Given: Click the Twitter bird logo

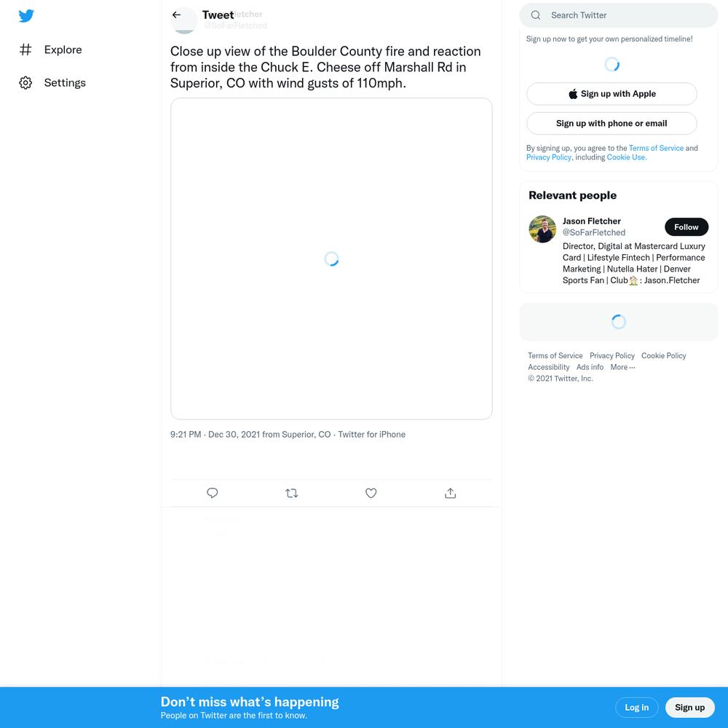Looking at the screenshot, I should pyautogui.click(x=26, y=16).
